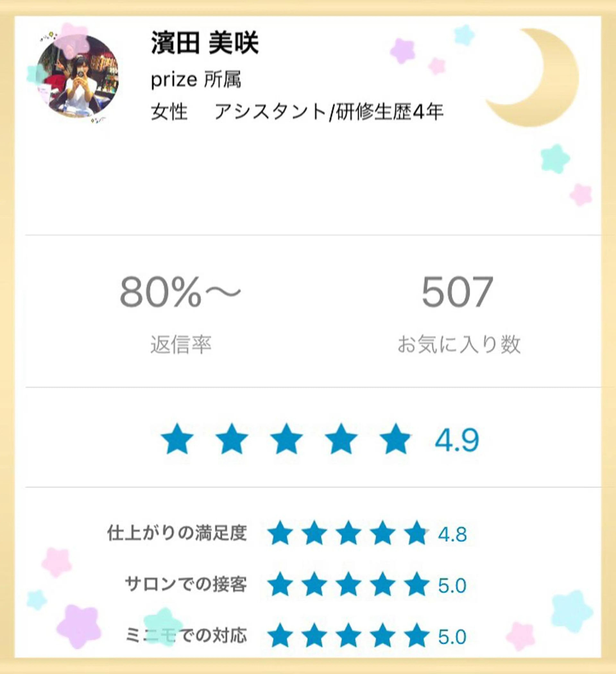Image resolution: width=616 pixels, height=674 pixels.
Task: Tap the お気に入り数 label
Action: (x=458, y=345)
